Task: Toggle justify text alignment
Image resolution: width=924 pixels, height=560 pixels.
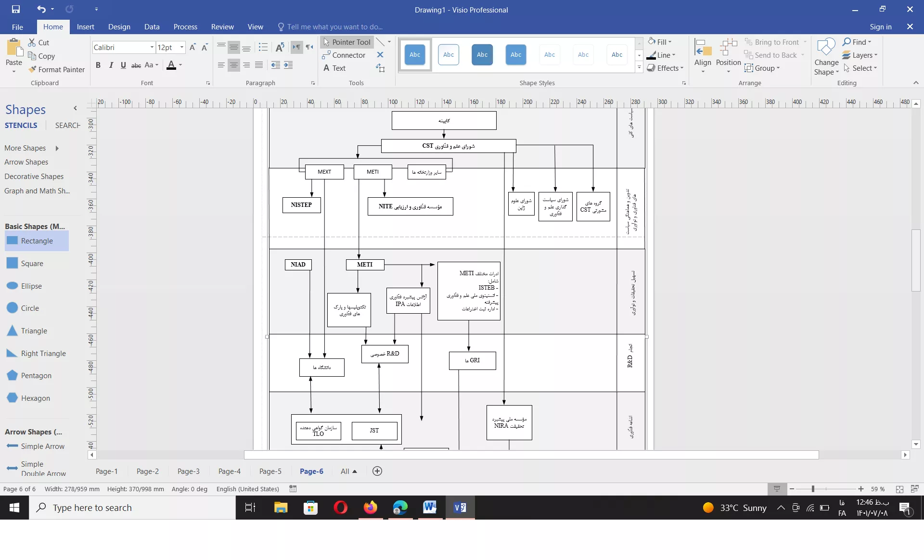Action: pyautogui.click(x=259, y=65)
